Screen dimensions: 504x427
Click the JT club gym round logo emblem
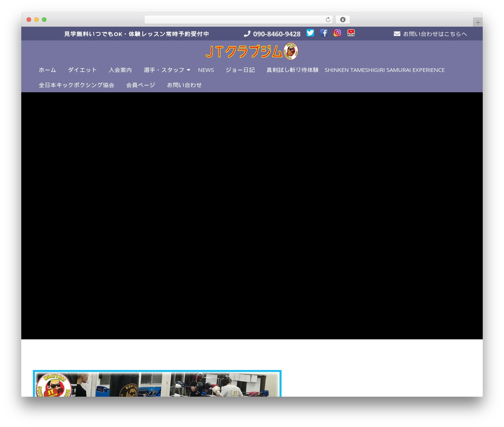click(291, 51)
